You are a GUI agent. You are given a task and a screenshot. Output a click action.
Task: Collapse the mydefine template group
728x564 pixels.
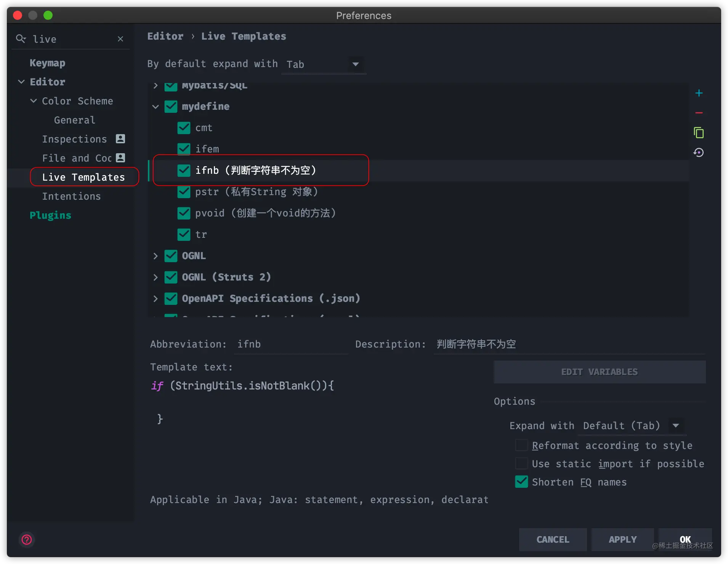(x=156, y=107)
